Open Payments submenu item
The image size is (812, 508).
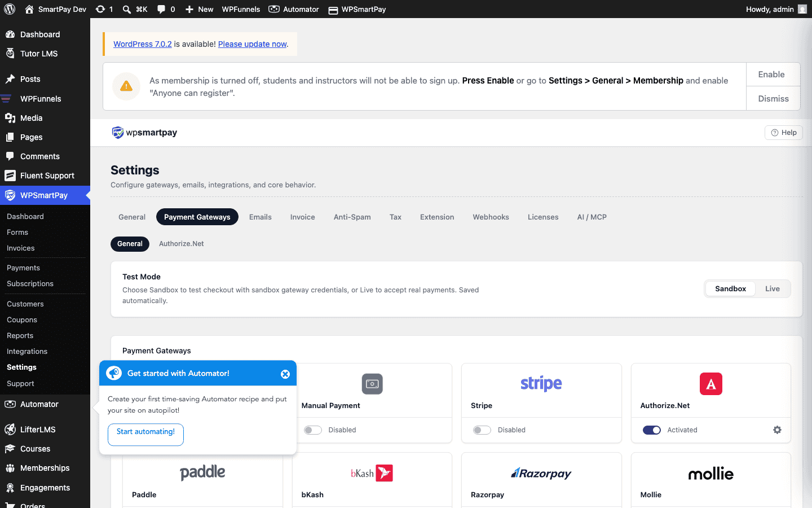point(23,268)
